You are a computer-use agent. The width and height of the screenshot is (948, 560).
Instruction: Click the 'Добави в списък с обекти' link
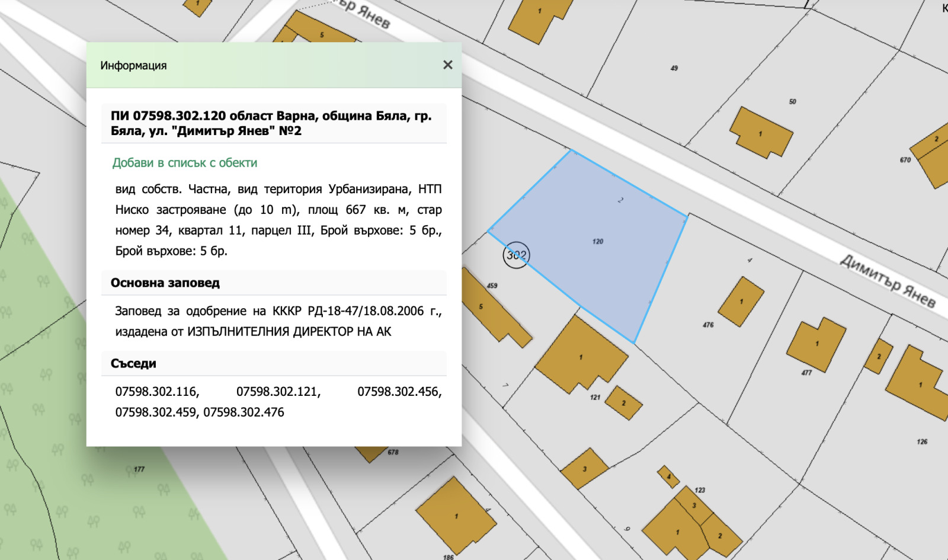[x=185, y=163]
